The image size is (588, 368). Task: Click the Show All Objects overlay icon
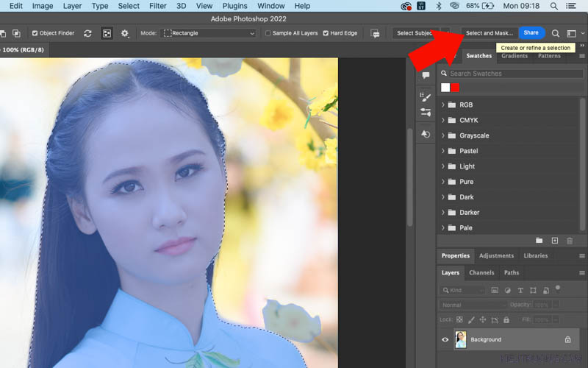[107, 33]
